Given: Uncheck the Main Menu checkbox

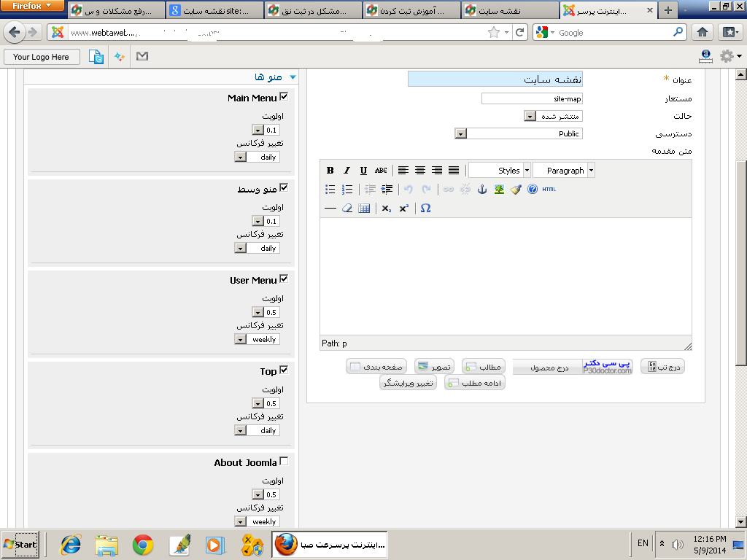Looking at the screenshot, I should (284, 97).
